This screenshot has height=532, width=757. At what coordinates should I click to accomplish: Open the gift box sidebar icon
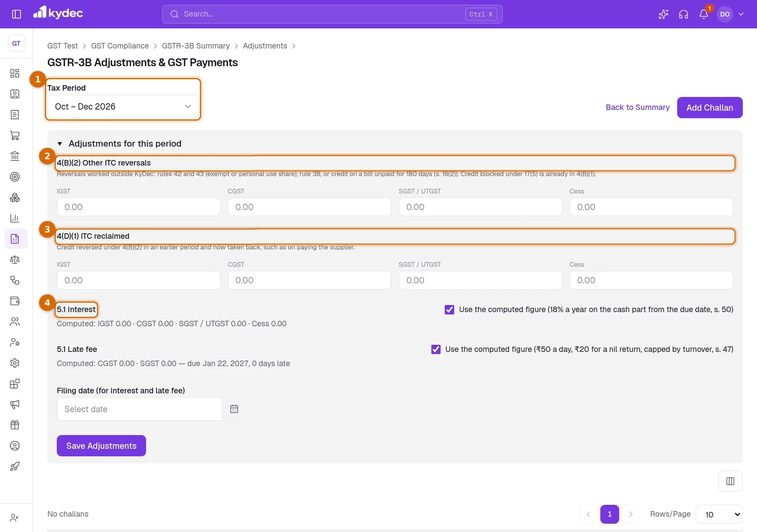(15, 425)
